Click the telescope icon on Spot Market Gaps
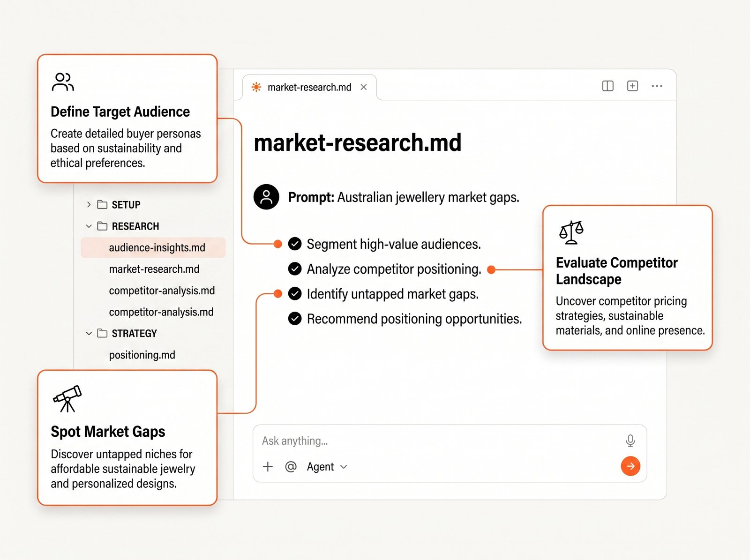Image resolution: width=750 pixels, height=560 pixels. click(67, 399)
